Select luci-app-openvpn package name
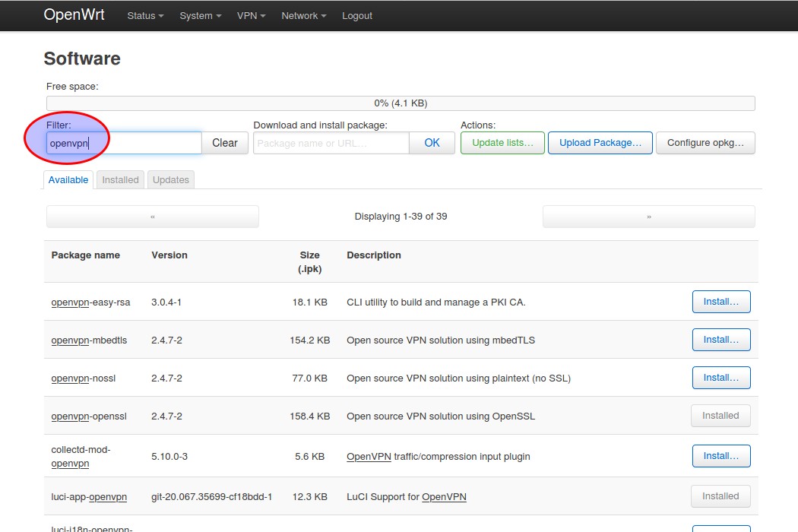798x532 pixels. coord(89,497)
